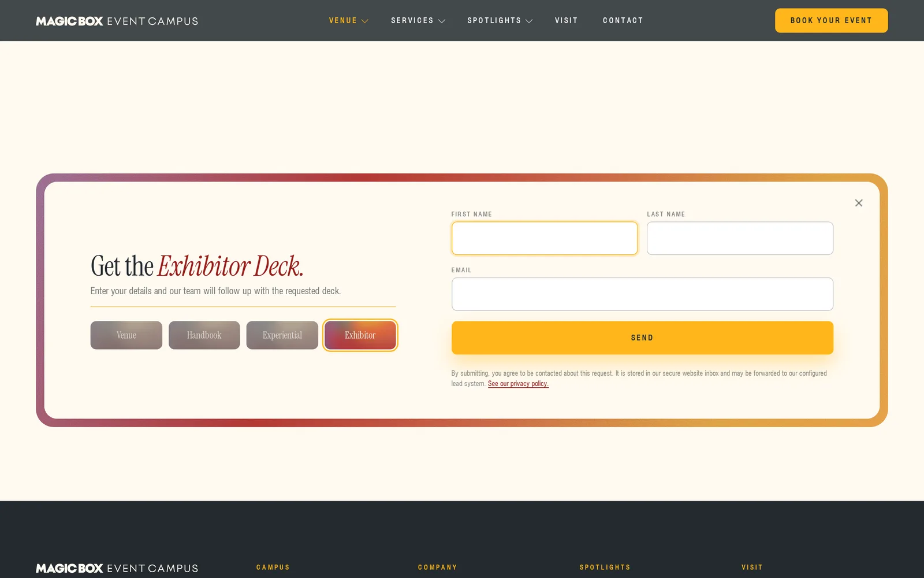Select the Venue deck option
924x578 pixels.
(126, 335)
